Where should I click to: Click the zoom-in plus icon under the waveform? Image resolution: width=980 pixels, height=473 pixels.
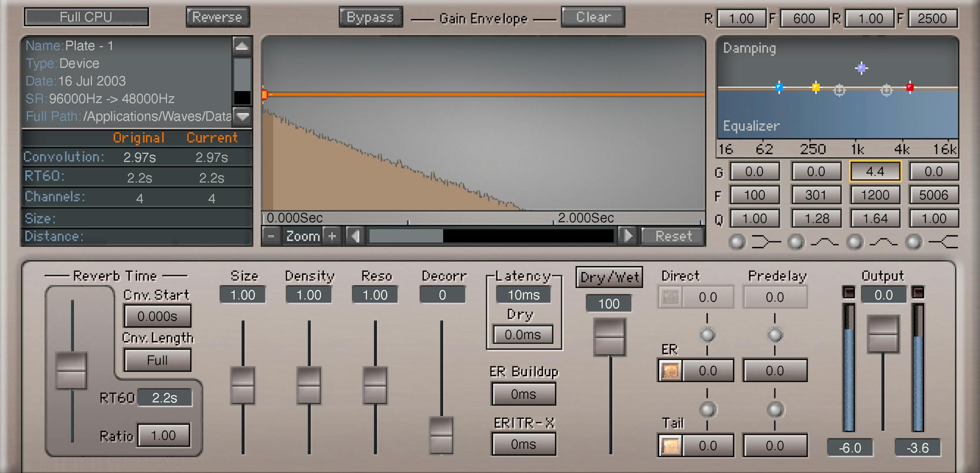[332, 236]
